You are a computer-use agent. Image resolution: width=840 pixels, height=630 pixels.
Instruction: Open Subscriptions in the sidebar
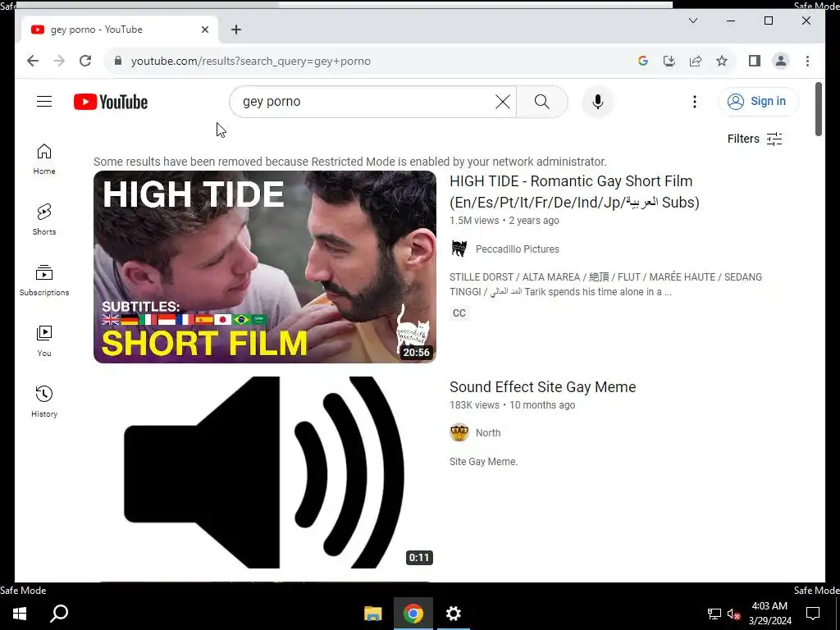44,281
